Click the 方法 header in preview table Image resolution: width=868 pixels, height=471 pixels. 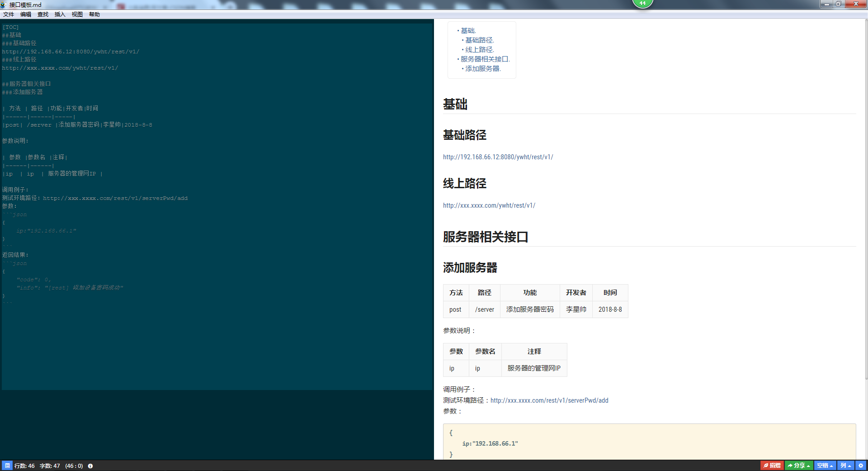456,293
